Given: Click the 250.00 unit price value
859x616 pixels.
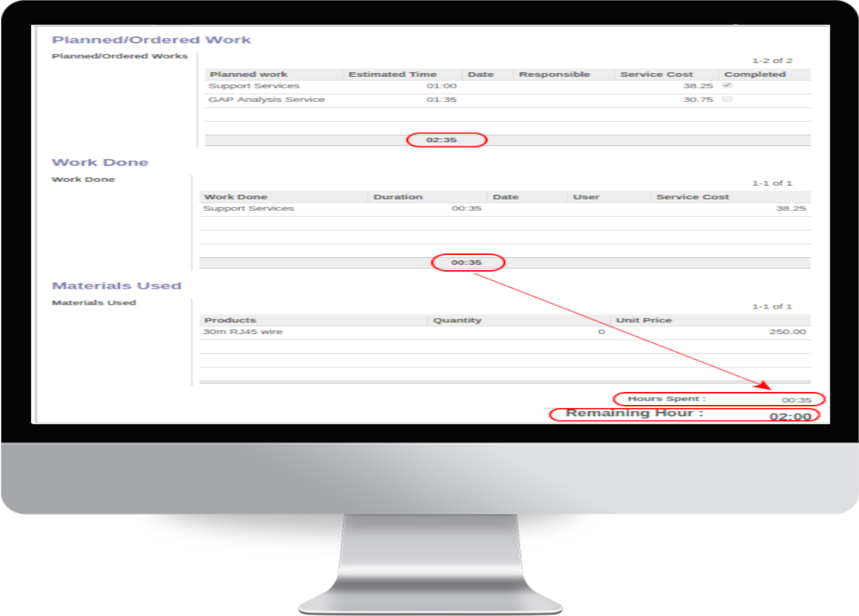Looking at the screenshot, I should (x=788, y=332).
